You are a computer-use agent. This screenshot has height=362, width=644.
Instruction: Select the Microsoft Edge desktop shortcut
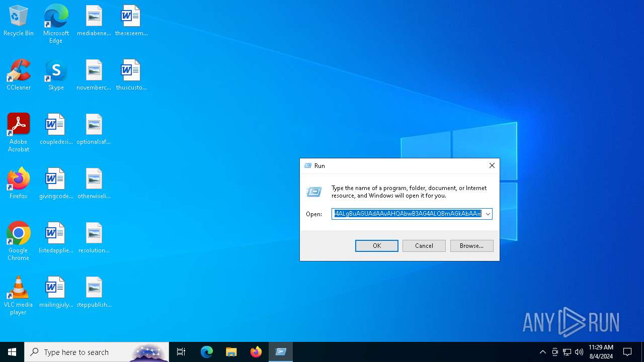pos(56,24)
